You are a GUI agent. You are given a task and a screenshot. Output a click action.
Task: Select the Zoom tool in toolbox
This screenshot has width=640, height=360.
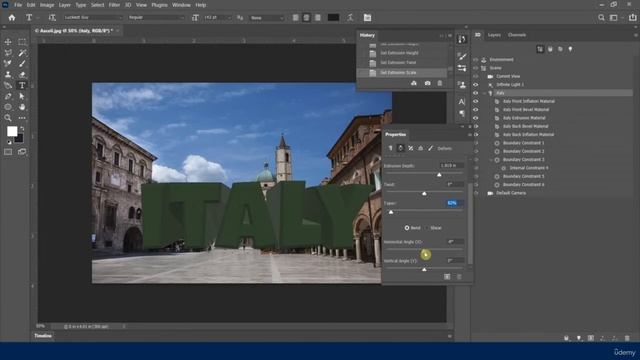(x=8, y=118)
